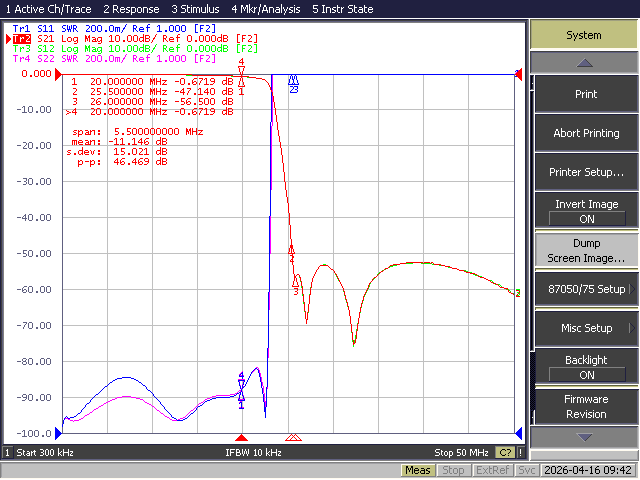
Task: Toggle Backlight ON setting
Action: 586,367
